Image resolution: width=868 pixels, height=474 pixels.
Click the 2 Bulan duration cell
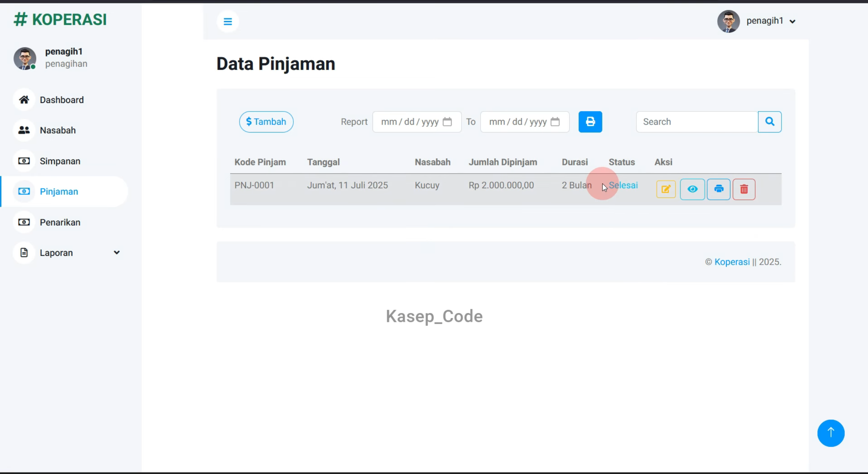(576, 185)
